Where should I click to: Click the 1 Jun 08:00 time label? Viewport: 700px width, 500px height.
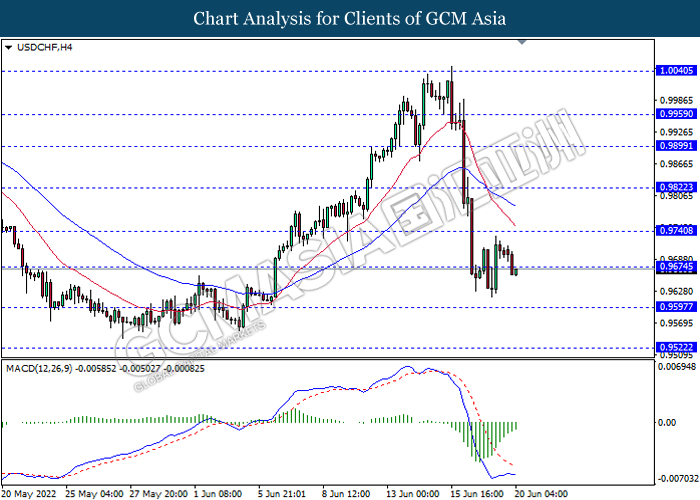(x=218, y=494)
